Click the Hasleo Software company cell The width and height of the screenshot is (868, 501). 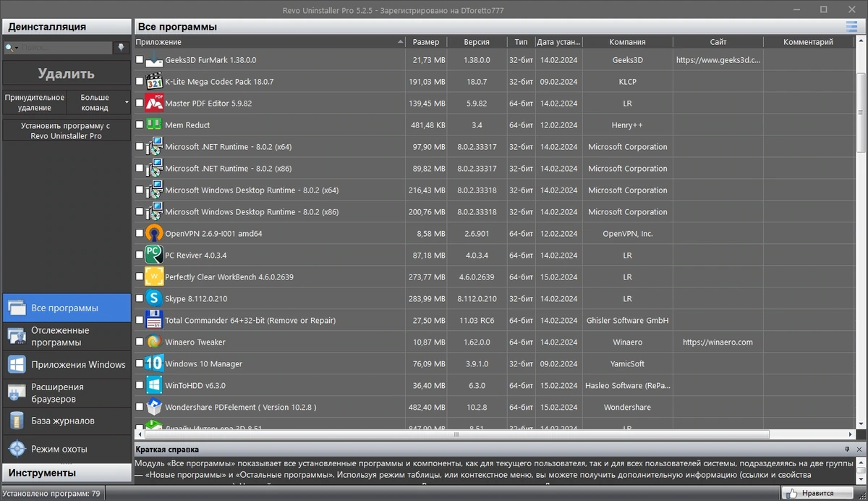click(627, 386)
